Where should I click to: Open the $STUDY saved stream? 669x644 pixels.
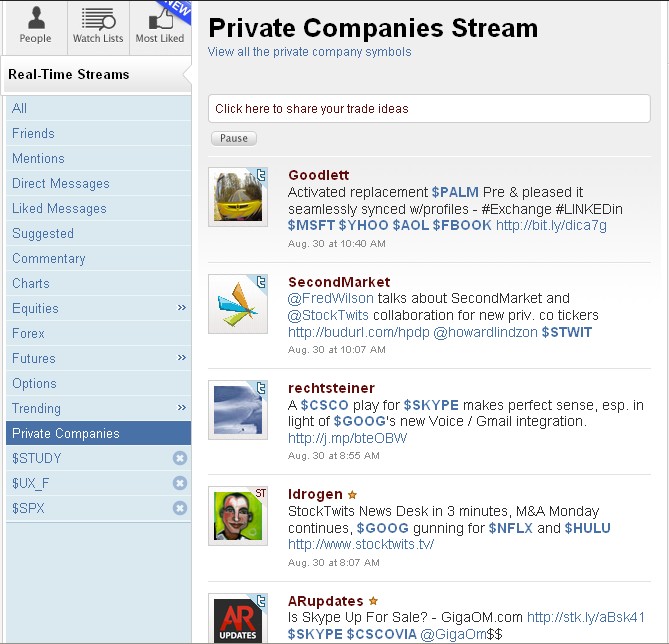tap(37, 458)
